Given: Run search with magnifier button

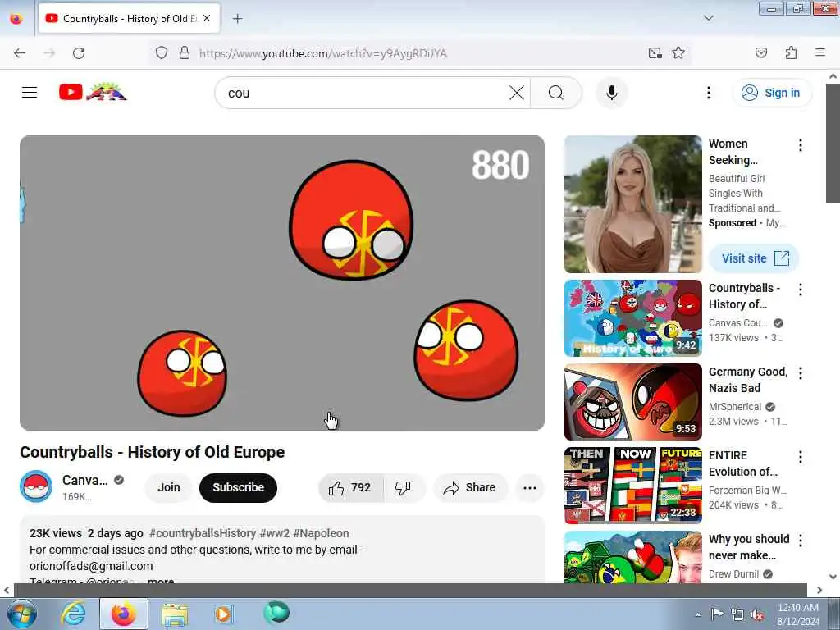Looking at the screenshot, I should (556, 93).
